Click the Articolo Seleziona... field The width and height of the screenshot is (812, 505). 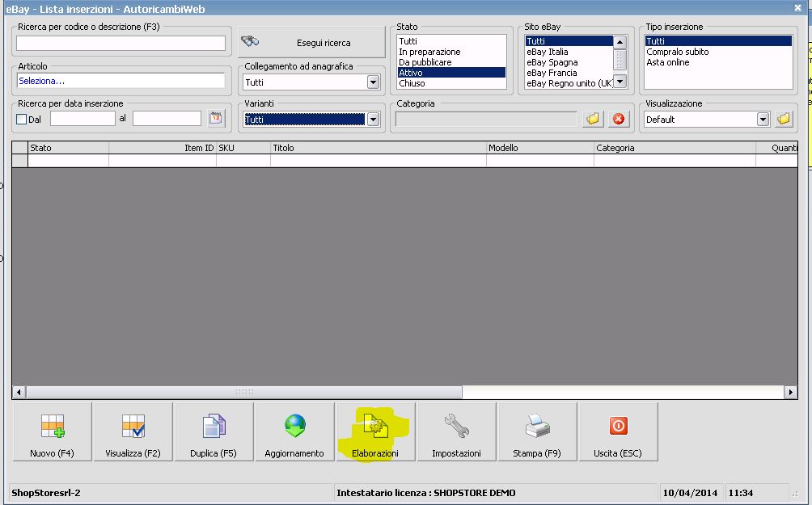click(x=121, y=81)
